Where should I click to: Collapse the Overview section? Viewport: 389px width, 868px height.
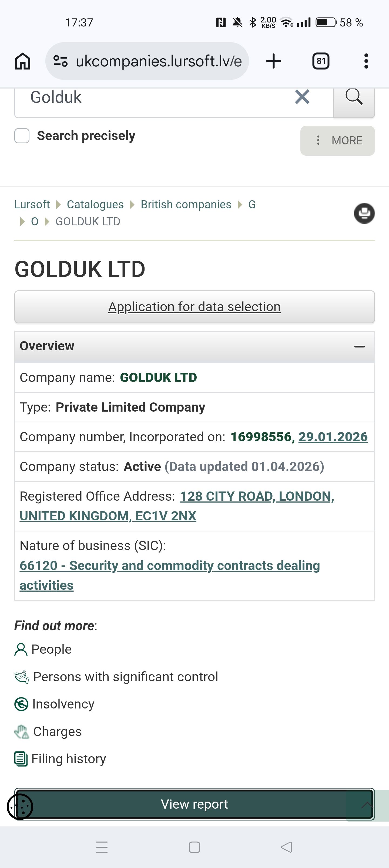tap(359, 346)
